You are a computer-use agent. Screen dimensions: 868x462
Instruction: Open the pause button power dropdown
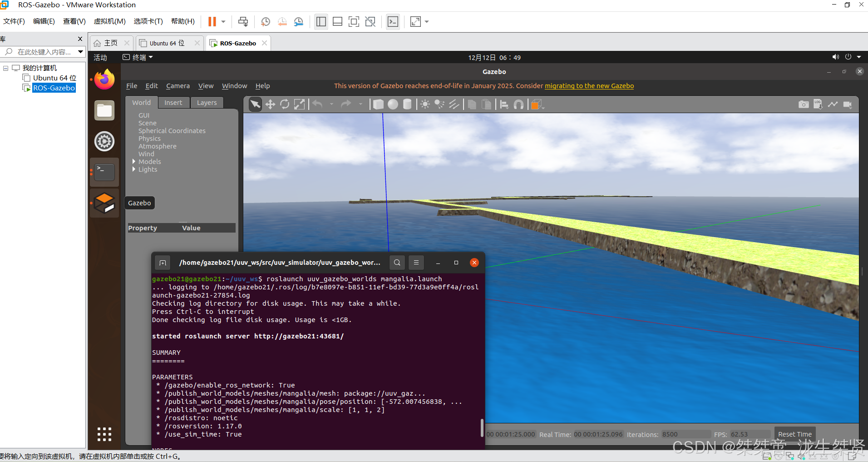[223, 21]
